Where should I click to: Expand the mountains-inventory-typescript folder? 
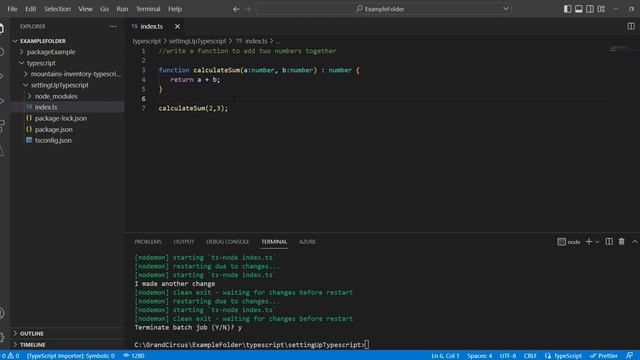[x=76, y=74]
